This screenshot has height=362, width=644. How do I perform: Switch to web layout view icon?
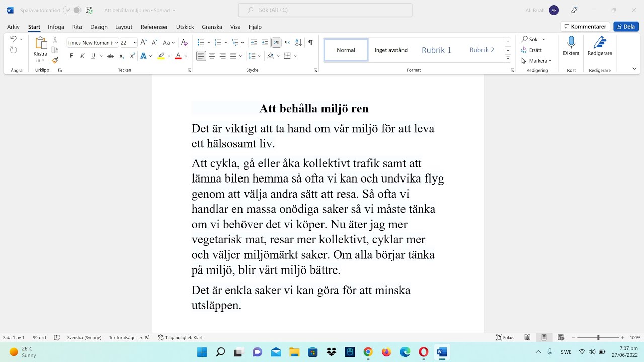click(561, 338)
